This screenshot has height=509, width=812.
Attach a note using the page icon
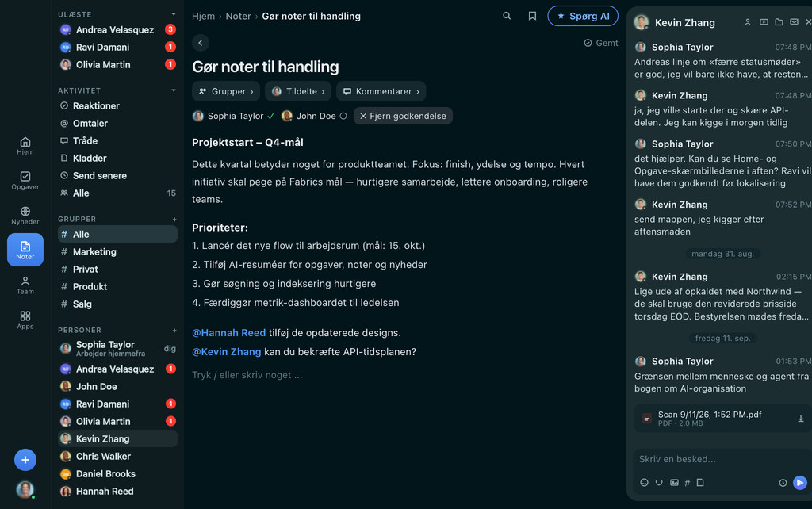pyautogui.click(x=700, y=483)
